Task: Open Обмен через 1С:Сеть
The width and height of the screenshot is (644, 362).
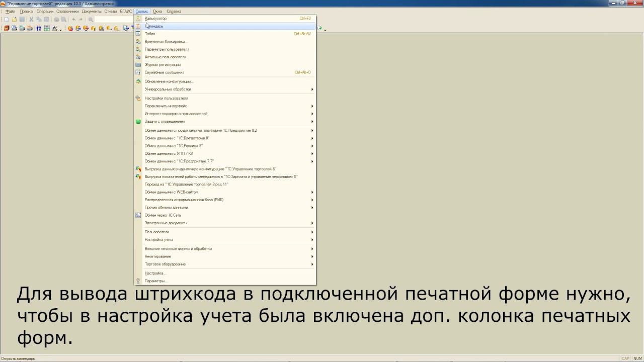Action: (x=225, y=215)
